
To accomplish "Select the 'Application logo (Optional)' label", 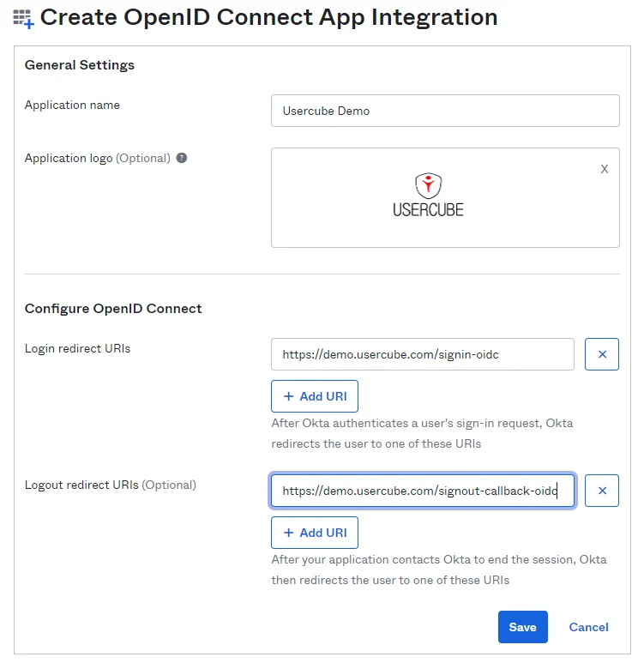I will [x=97, y=158].
